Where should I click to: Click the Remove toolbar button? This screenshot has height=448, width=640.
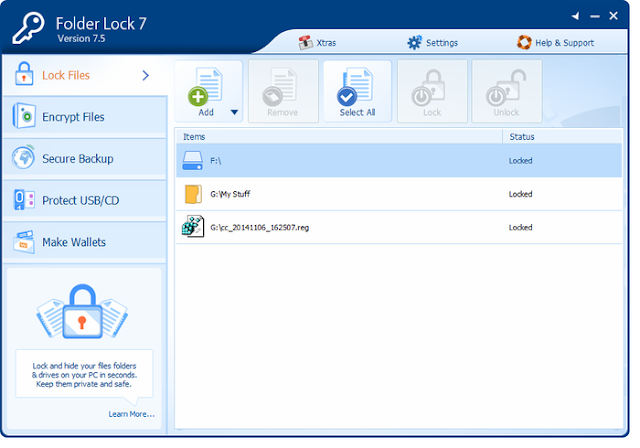(283, 92)
